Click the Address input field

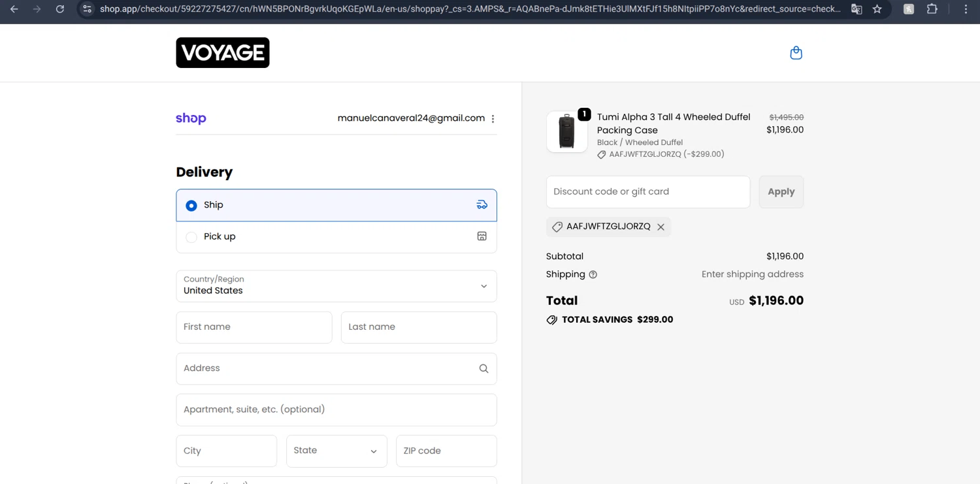point(336,368)
